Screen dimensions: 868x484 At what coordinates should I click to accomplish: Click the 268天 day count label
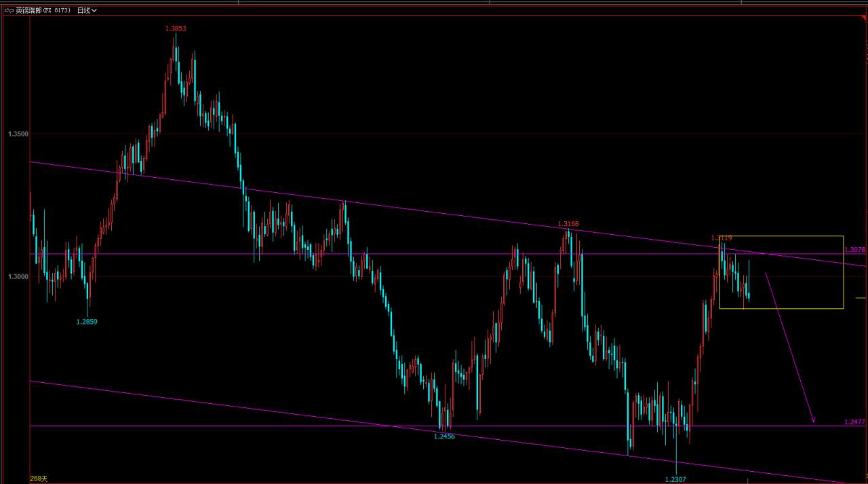click(x=39, y=479)
